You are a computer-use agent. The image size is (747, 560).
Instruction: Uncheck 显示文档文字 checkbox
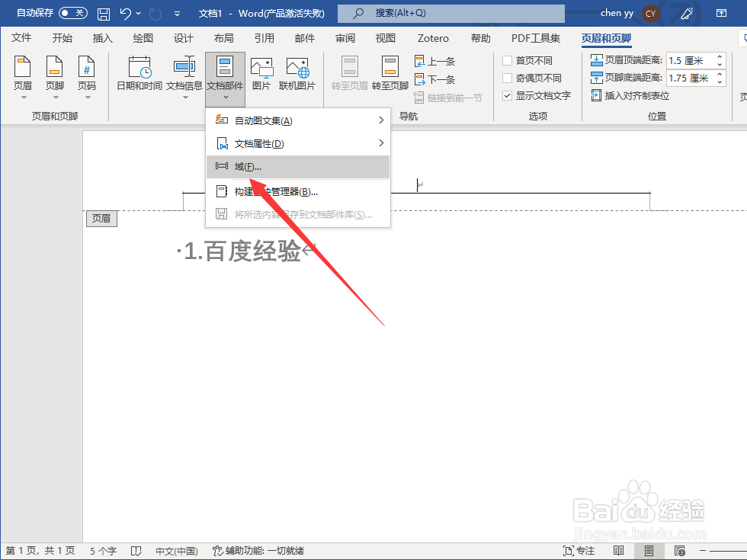point(508,96)
